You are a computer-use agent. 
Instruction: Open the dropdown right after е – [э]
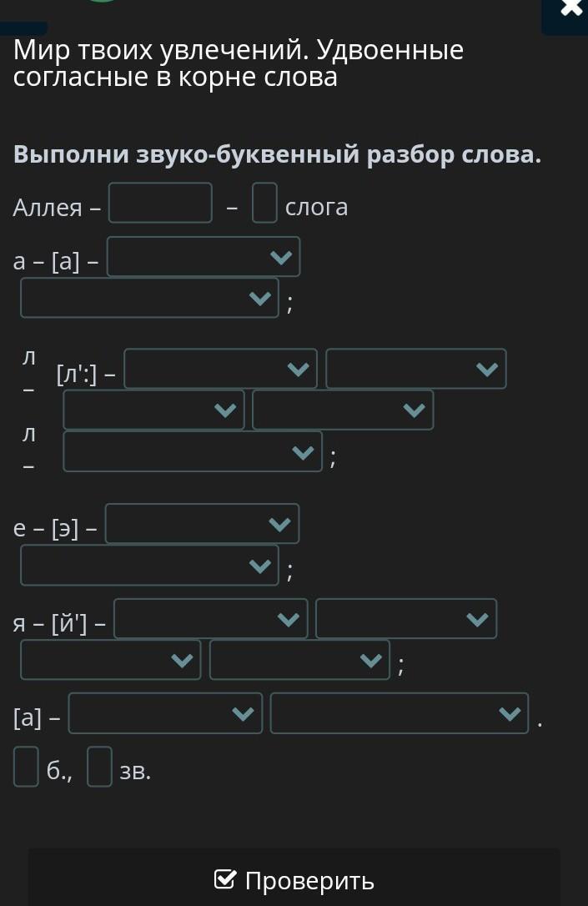coord(202,524)
